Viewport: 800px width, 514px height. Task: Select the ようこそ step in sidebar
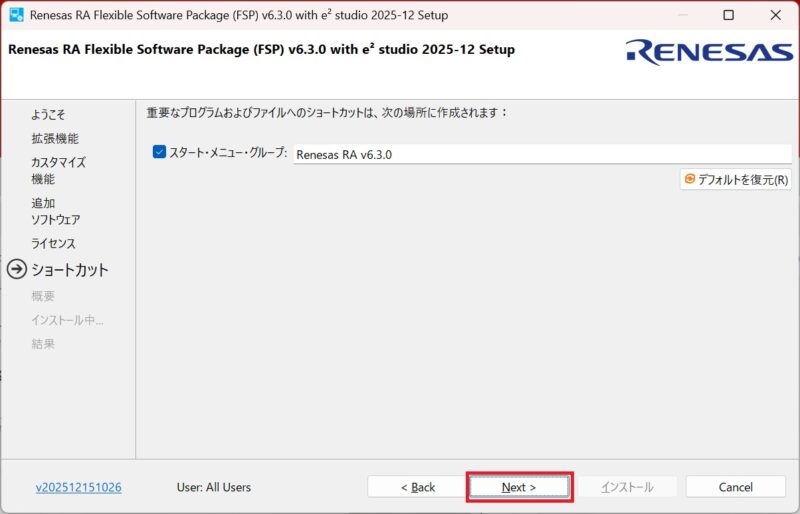(x=48, y=114)
